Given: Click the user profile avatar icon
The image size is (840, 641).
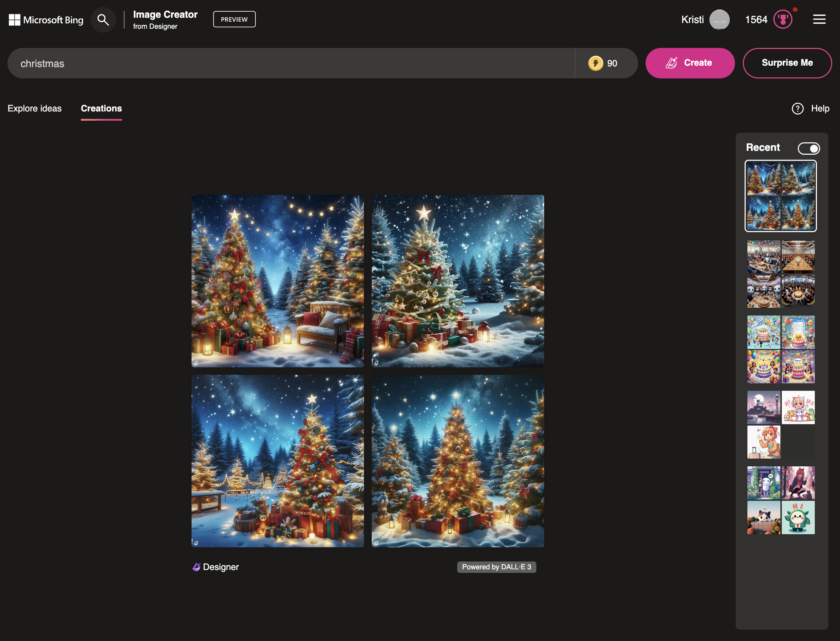Looking at the screenshot, I should (719, 19).
